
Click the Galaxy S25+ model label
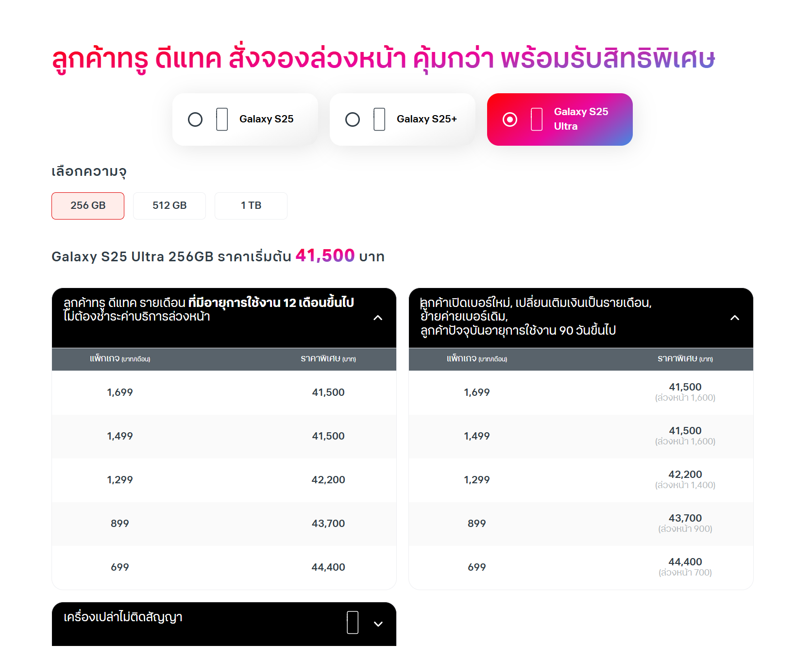pyautogui.click(x=426, y=119)
